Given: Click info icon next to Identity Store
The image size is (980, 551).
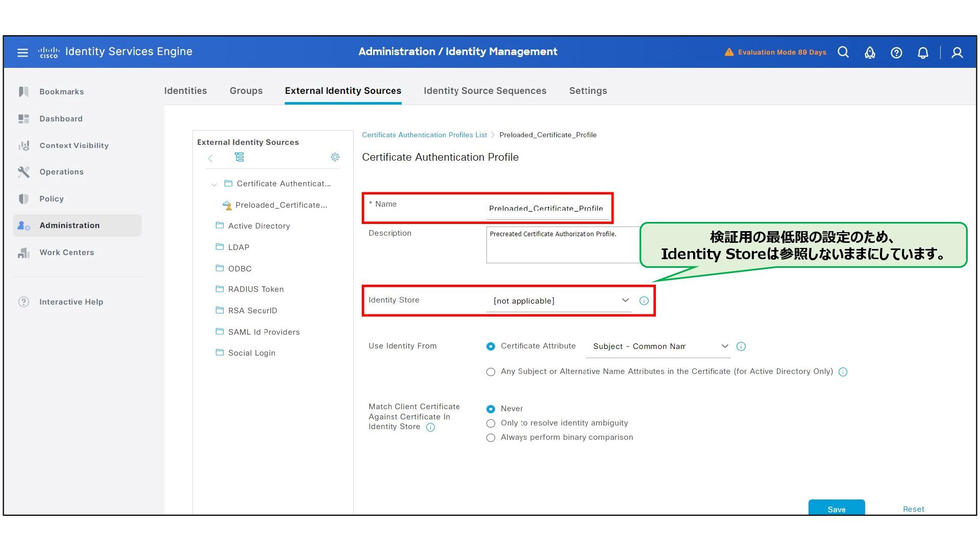Looking at the screenshot, I should [644, 301].
